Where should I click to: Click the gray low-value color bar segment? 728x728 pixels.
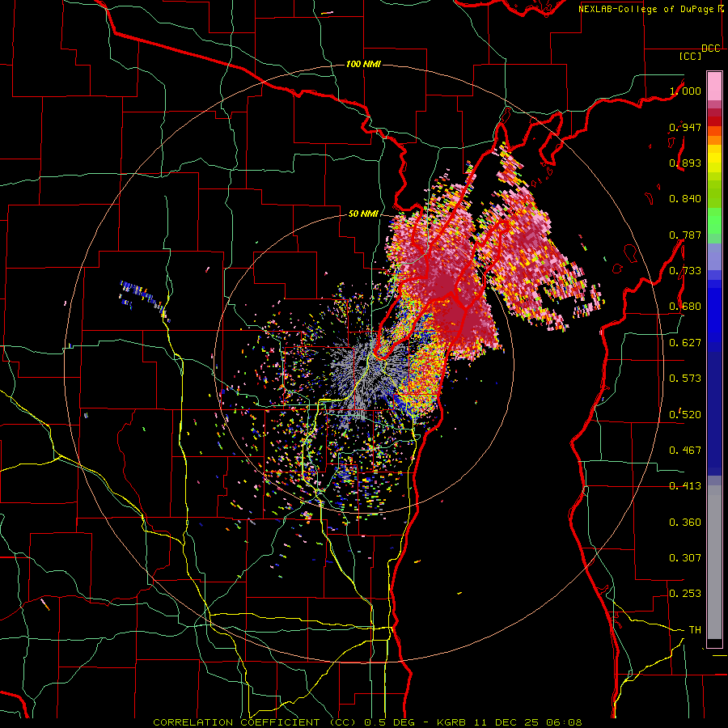pos(714,562)
